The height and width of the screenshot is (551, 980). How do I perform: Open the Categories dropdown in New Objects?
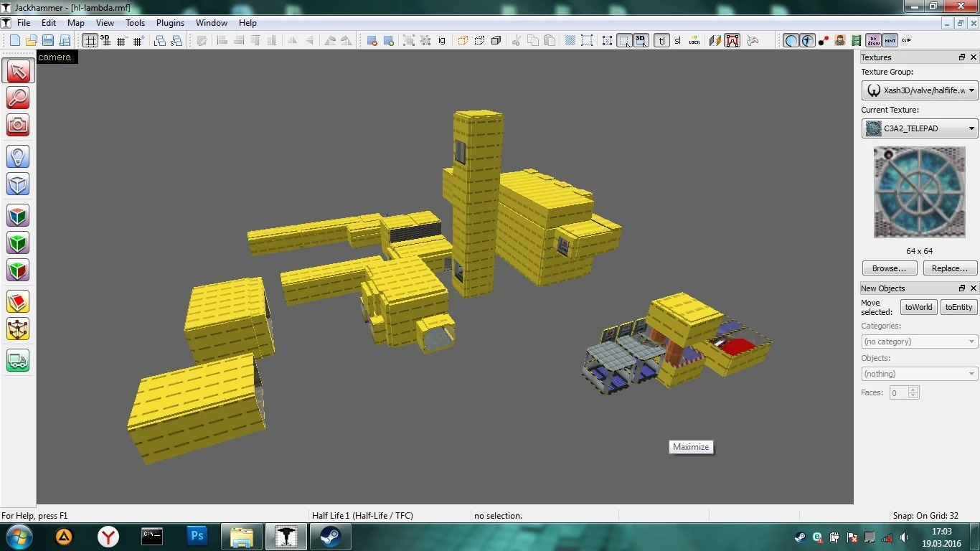pos(919,342)
